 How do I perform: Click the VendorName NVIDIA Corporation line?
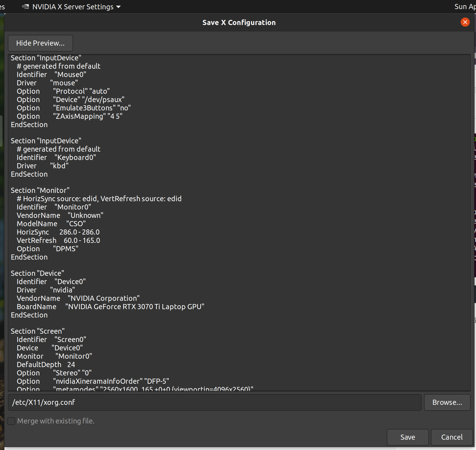point(79,298)
